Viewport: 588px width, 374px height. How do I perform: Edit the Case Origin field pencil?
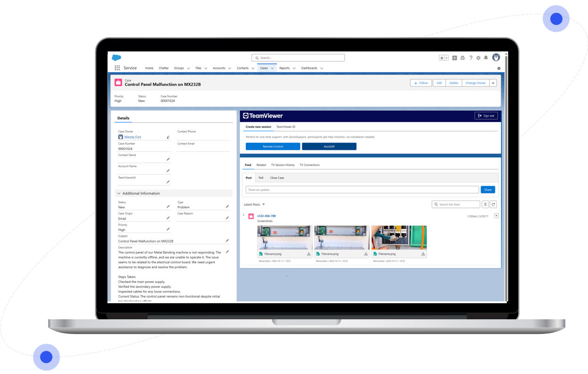tap(168, 218)
